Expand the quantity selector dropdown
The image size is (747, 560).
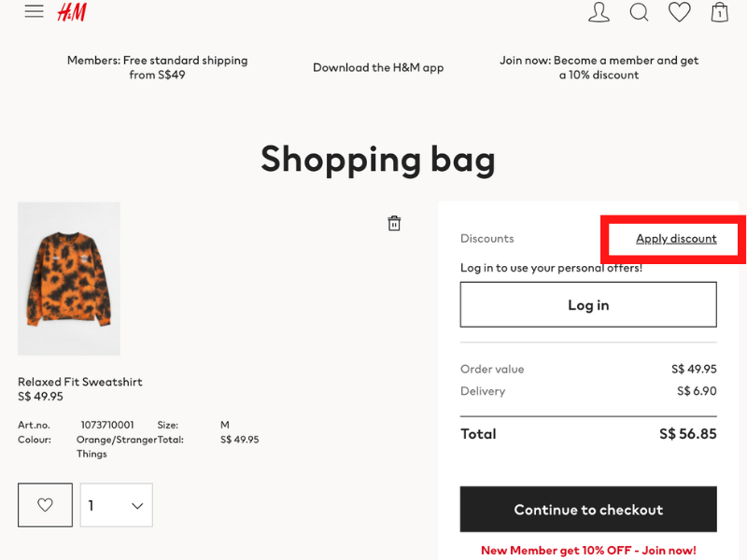(x=116, y=505)
